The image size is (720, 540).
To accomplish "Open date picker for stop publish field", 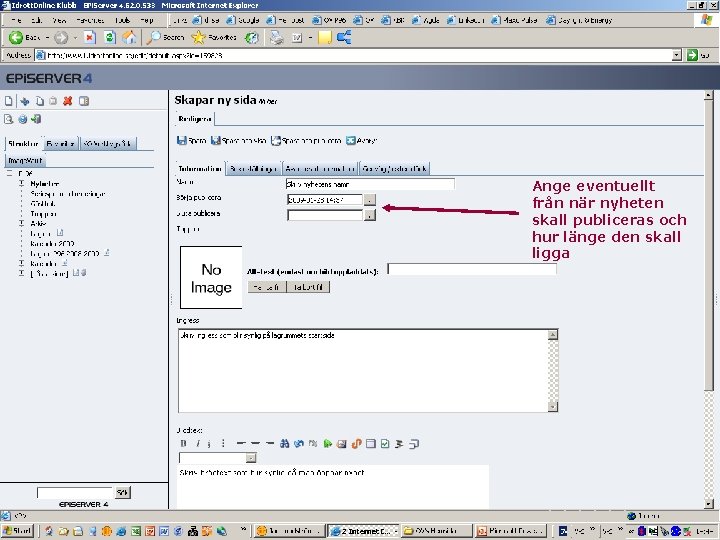I will point(370,215).
